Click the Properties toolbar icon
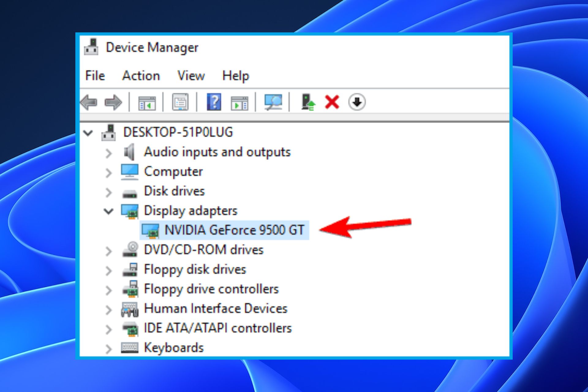The height and width of the screenshot is (392, 588). tap(180, 102)
